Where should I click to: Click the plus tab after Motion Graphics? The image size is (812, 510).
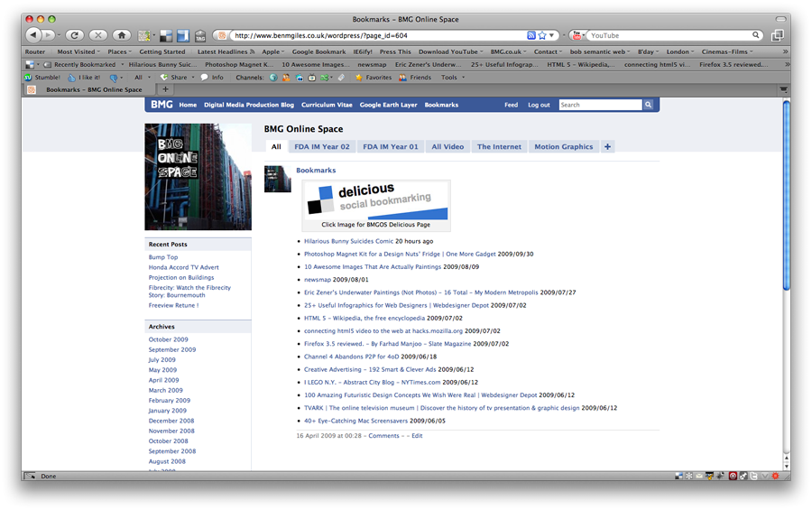tap(607, 146)
